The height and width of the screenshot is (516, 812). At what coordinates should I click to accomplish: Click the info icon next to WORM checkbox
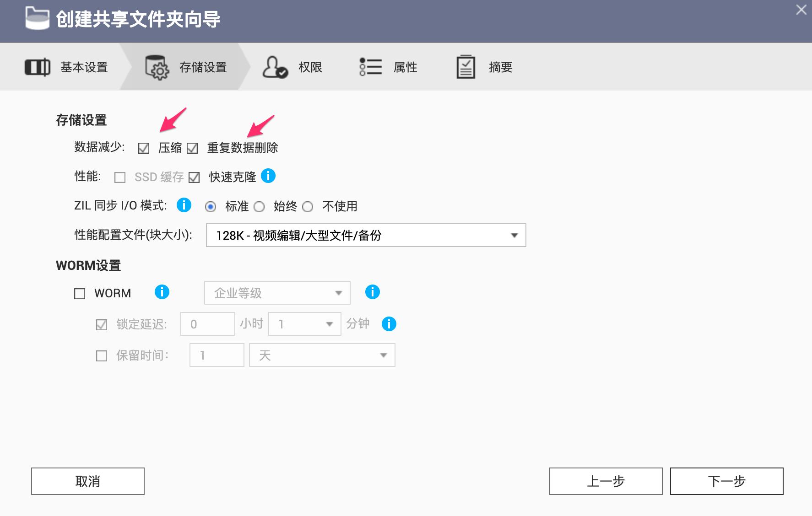click(x=162, y=292)
